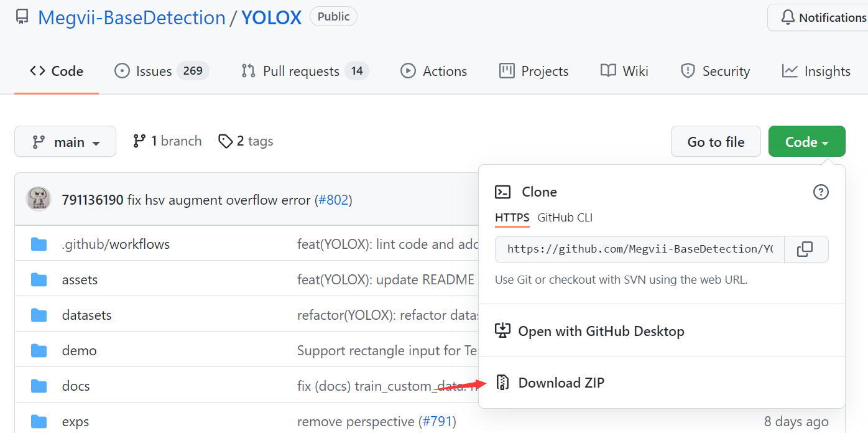This screenshot has width=868, height=433.
Task: Select the HTTPS clone tab
Action: pos(512,218)
